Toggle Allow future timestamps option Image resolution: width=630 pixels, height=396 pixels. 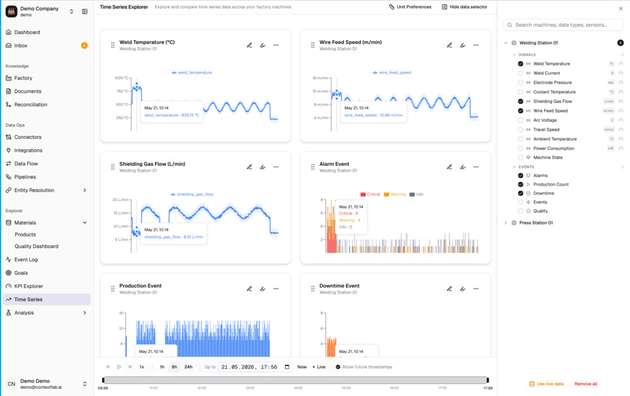pyautogui.click(x=338, y=367)
